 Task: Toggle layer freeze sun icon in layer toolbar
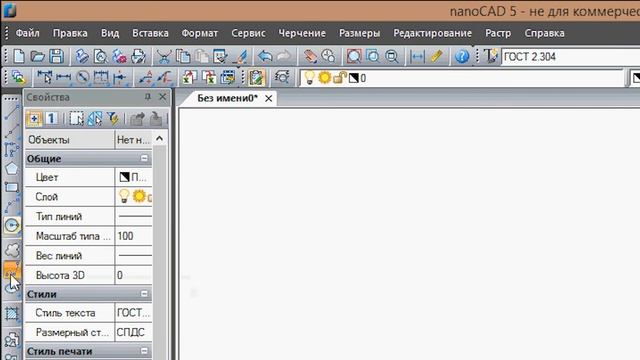(x=325, y=77)
